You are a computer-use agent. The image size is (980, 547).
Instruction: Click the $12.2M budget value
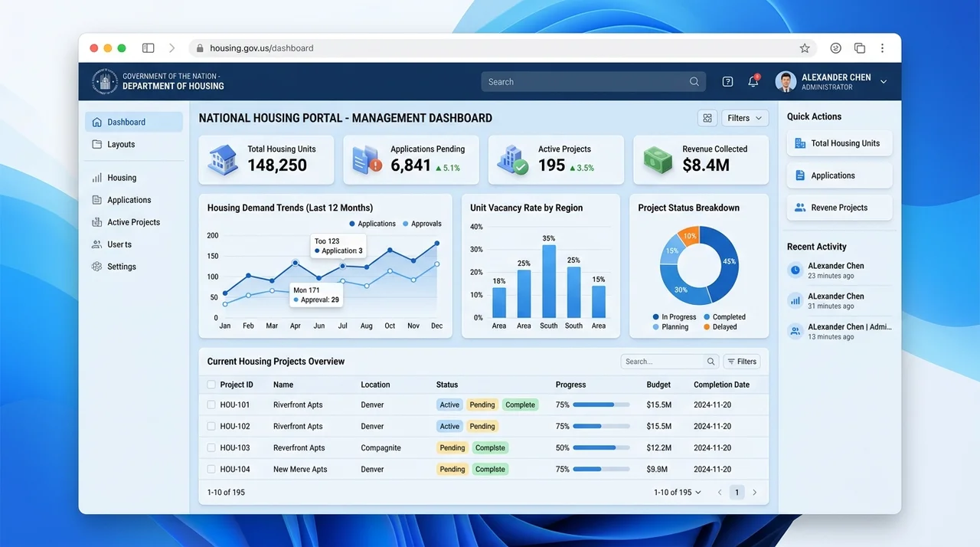pyautogui.click(x=659, y=447)
